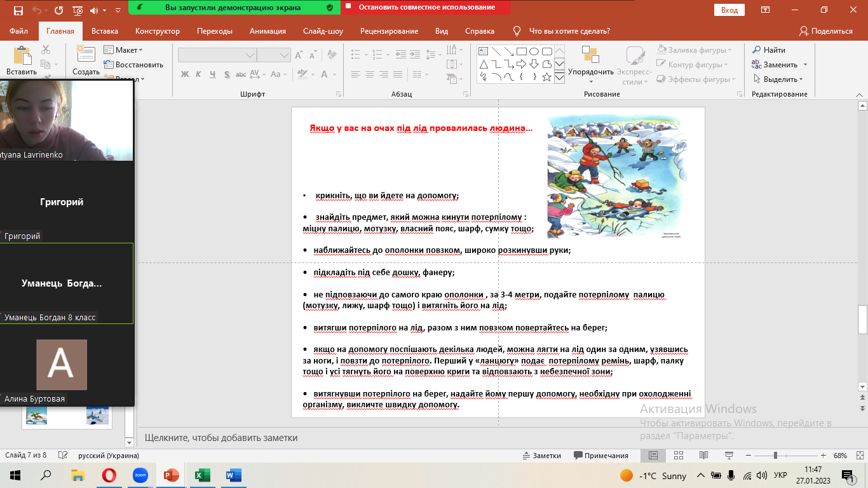868x488 pixels.
Task: Open the Вставка ribbon tab
Action: pos(105,31)
